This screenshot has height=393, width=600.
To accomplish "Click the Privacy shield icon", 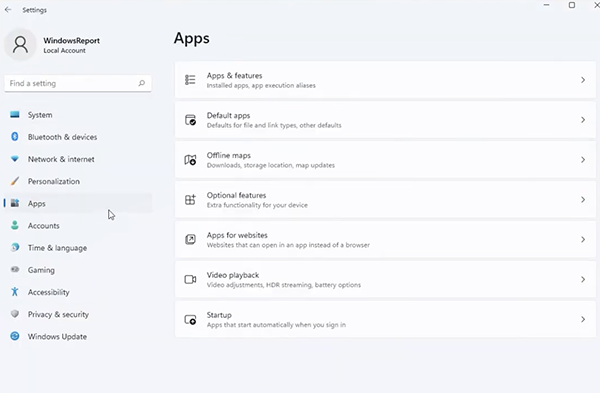I will point(15,314).
